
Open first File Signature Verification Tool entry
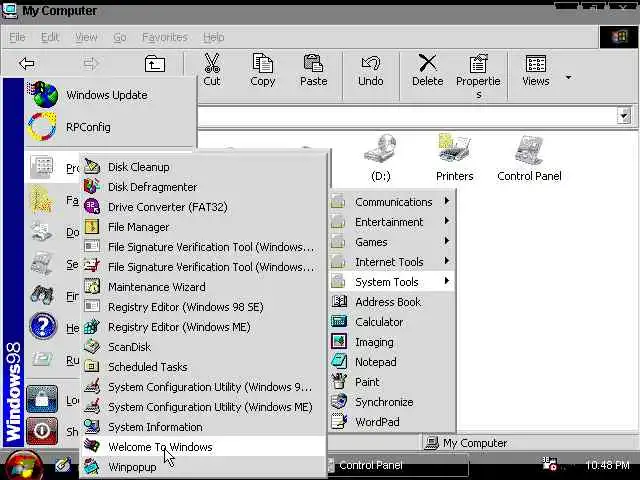(x=204, y=247)
